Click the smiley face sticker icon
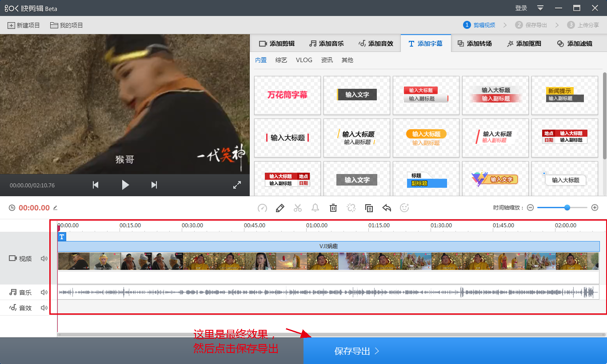 404,208
